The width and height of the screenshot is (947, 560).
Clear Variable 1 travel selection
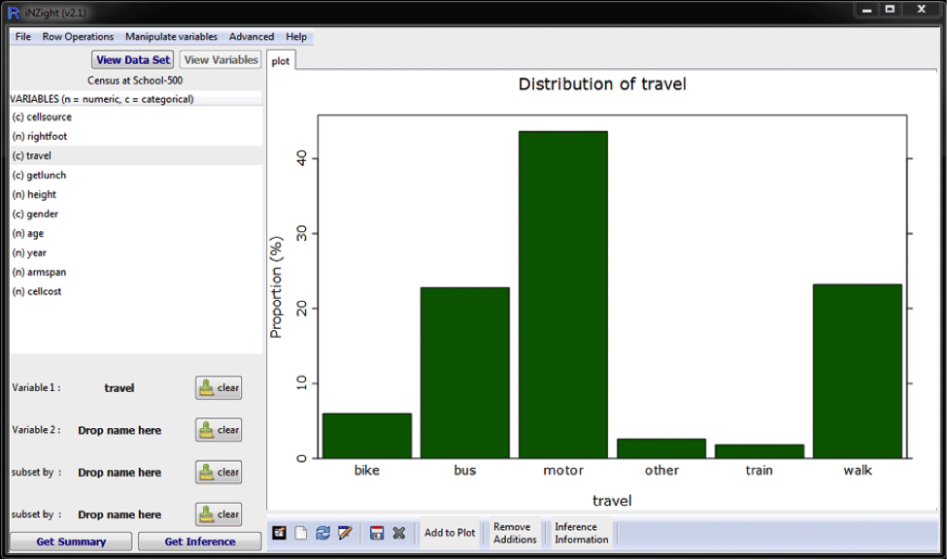click(x=219, y=388)
